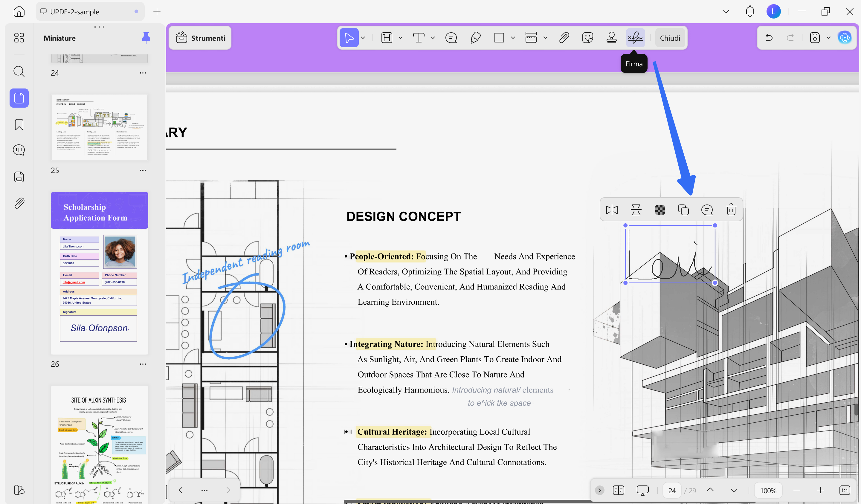Add a note to the signature
The height and width of the screenshot is (504, 861).
[x=707, y=210]
